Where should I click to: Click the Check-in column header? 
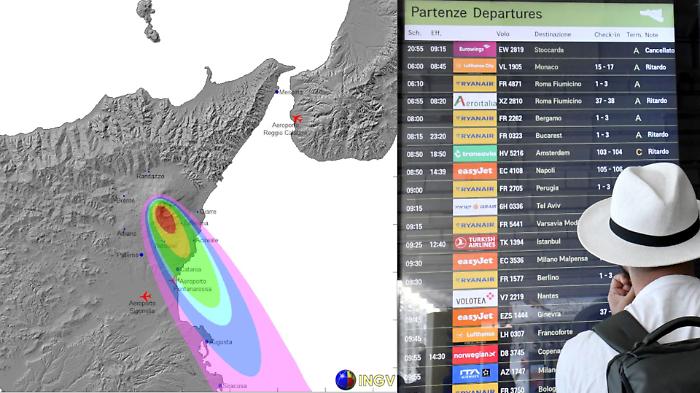[607, 34]
